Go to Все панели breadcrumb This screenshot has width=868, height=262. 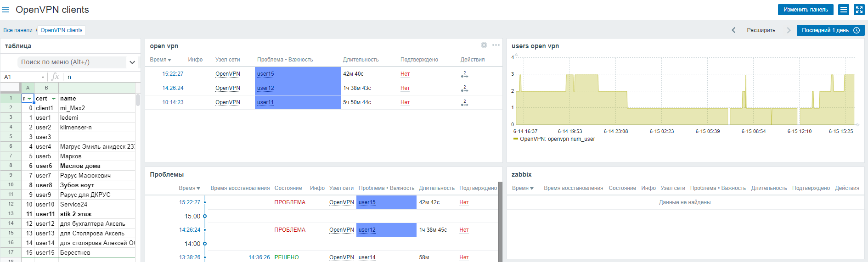18,30
